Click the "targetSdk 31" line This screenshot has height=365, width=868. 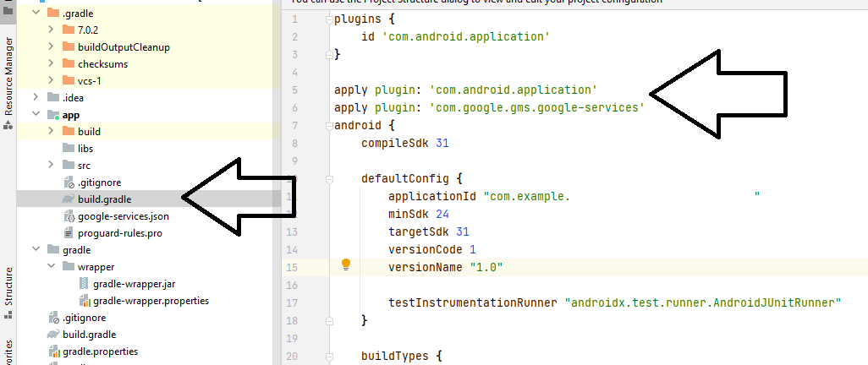[x=428, y=232]
